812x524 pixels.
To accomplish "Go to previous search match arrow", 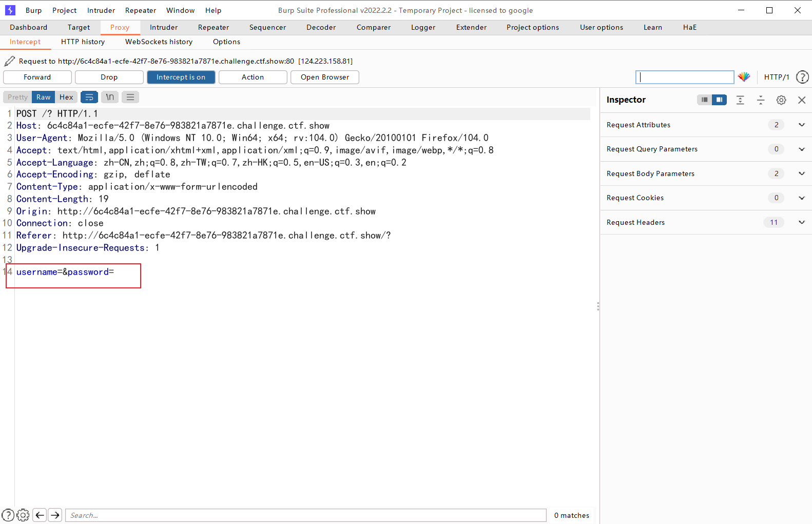I will [x=40, y=515].
